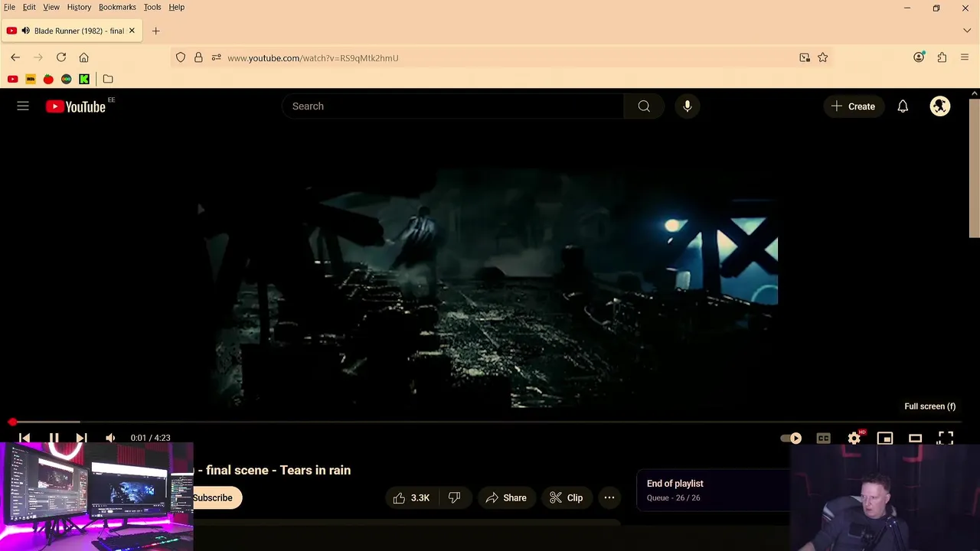
Task: Pause the video
Action: (54, 438)
